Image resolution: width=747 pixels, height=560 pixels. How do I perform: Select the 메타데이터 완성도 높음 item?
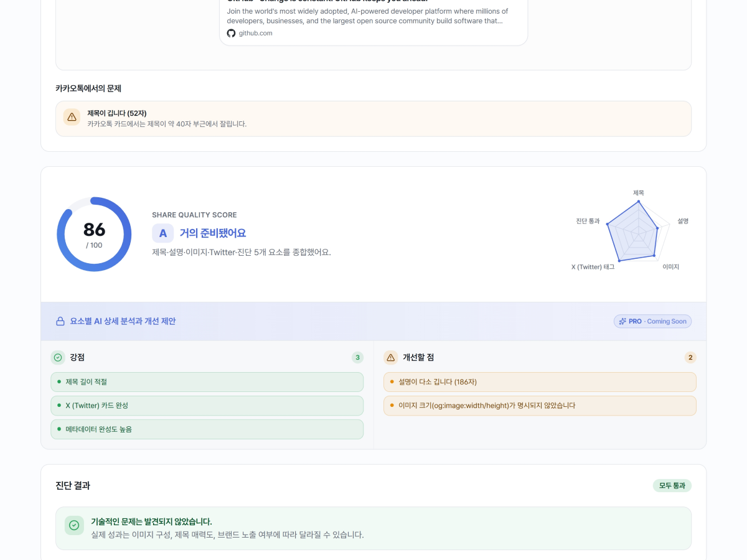(207, 429)
